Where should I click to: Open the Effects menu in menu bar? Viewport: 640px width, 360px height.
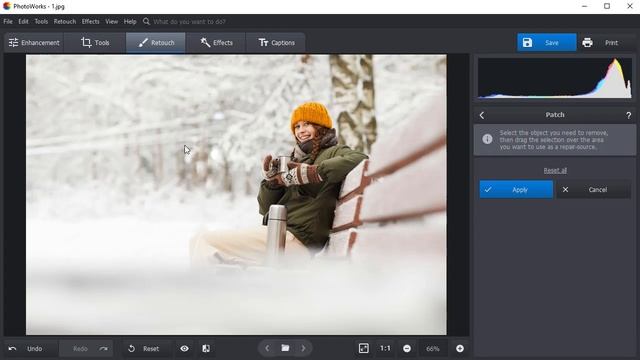click(x=90, y=22)
